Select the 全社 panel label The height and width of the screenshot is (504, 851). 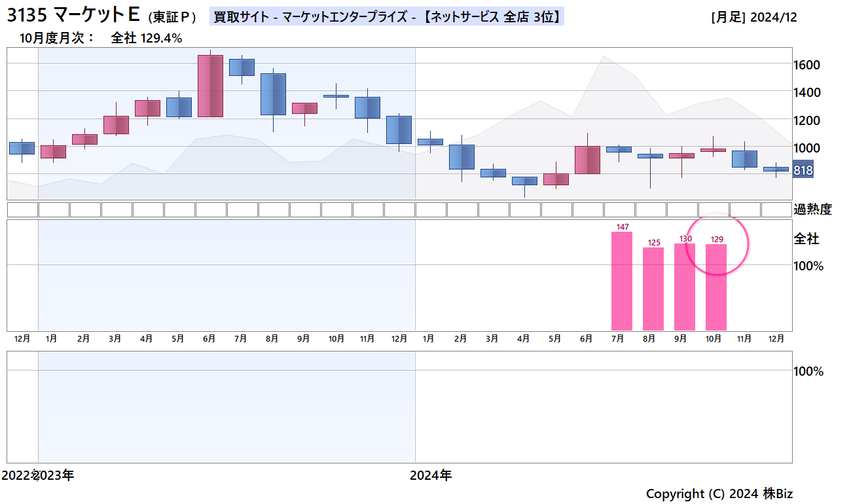806,239
